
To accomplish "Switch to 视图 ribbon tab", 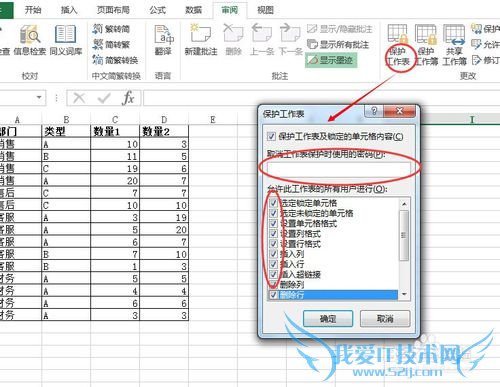I will click(265, 10).
